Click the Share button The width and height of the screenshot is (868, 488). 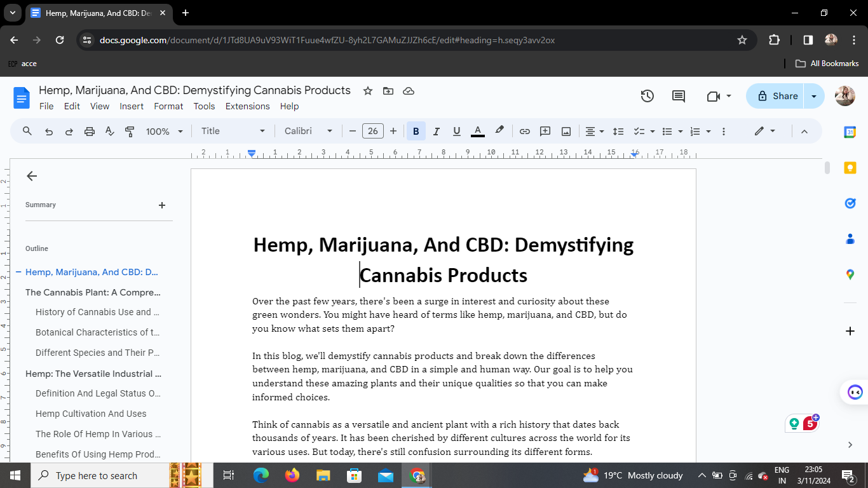point(776,96)
